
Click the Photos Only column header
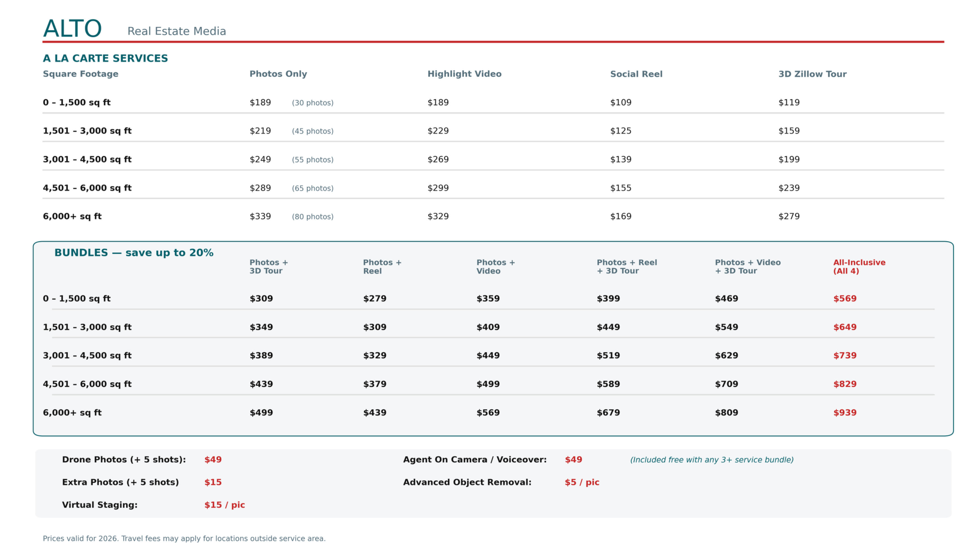coord(278,74)
